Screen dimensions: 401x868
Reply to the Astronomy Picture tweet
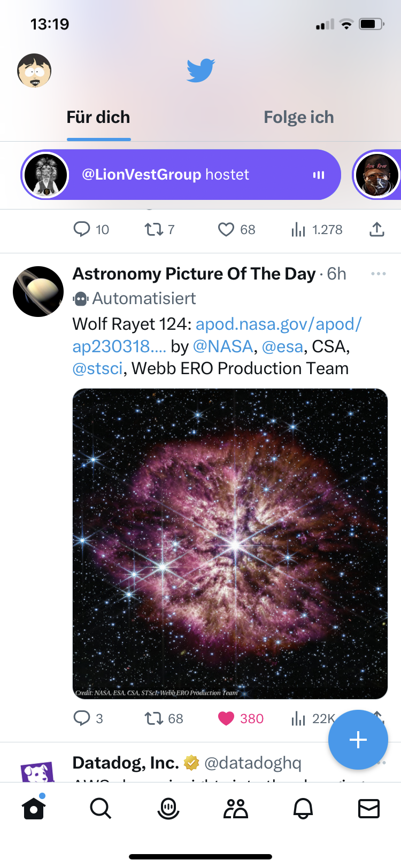[81, 718]
